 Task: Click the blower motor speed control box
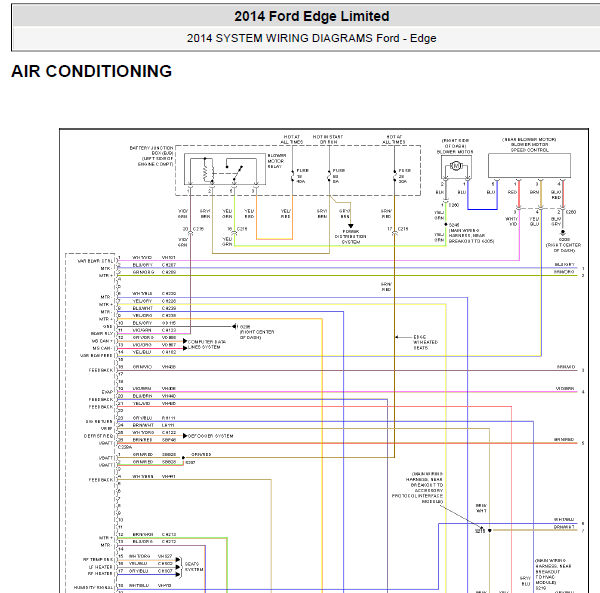click(530, 165)
